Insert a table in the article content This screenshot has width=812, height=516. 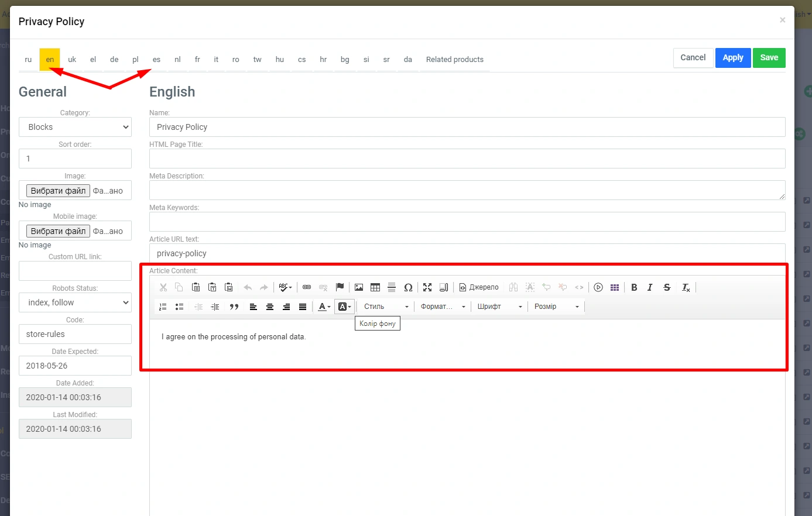(375, 287)
